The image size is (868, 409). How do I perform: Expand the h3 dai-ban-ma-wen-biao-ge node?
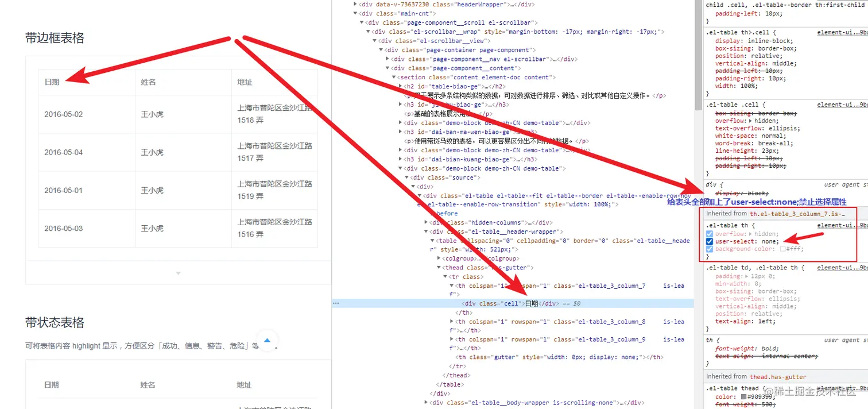tap(400, 132)
